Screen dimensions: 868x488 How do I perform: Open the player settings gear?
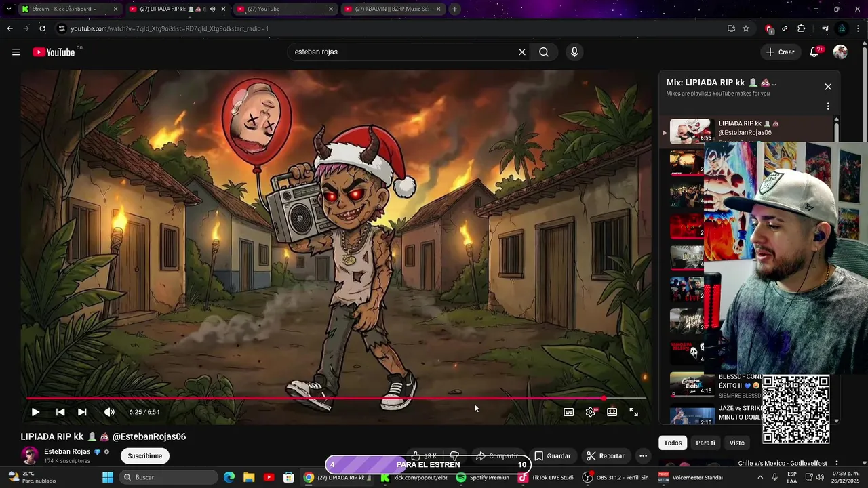tap(591, 412)
